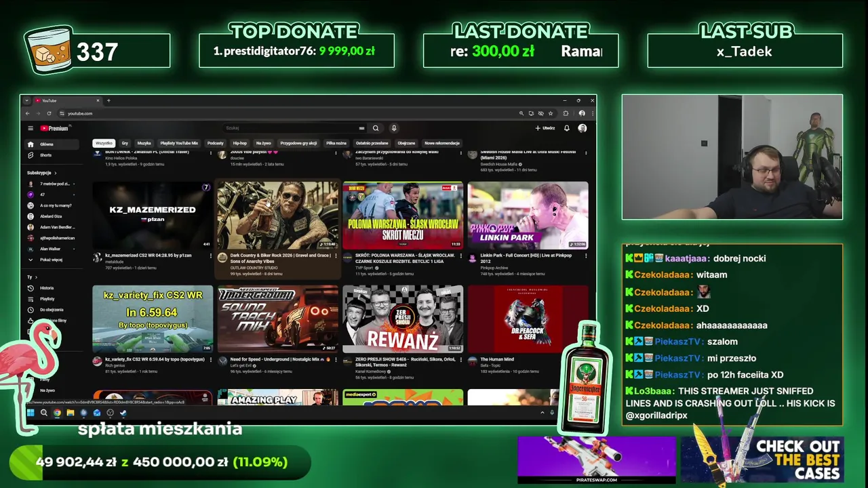The width and height of the screenshot is (868, 488).
Task: Open Linkin Park Pinkpop concert thumbnail
Action: pos(528,215)
